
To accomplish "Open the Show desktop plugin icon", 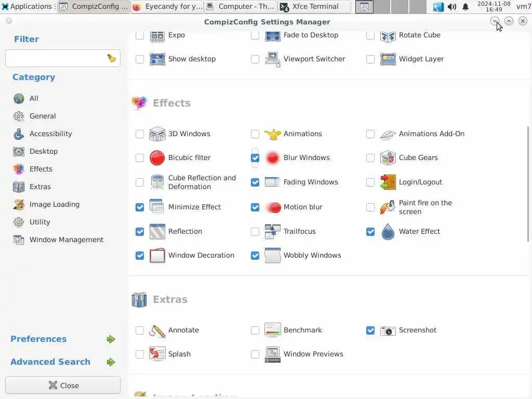I will click(x=157, y=59).
